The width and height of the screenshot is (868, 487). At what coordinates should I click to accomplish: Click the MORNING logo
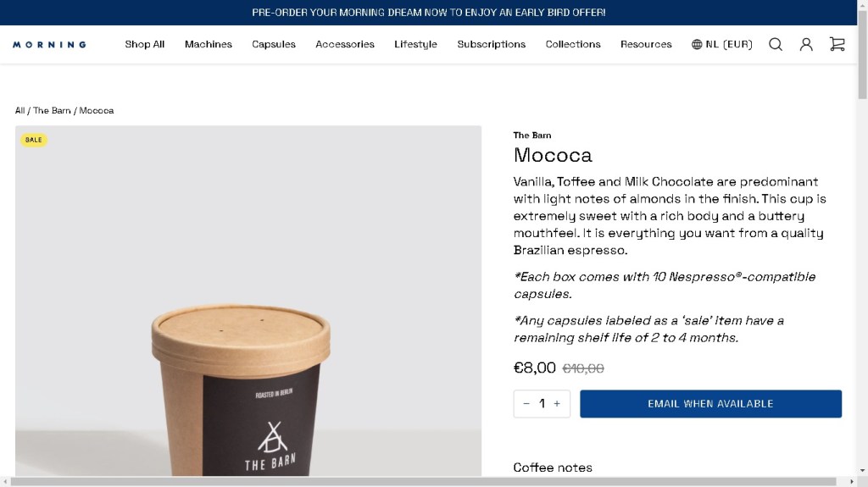[x=50, y=45]
